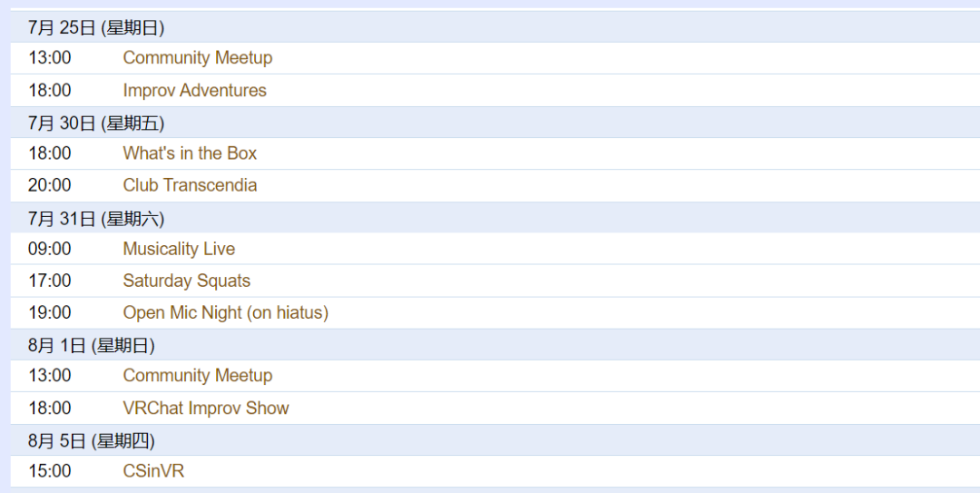Open the July 25 Community Meetup event

[197, 58]
